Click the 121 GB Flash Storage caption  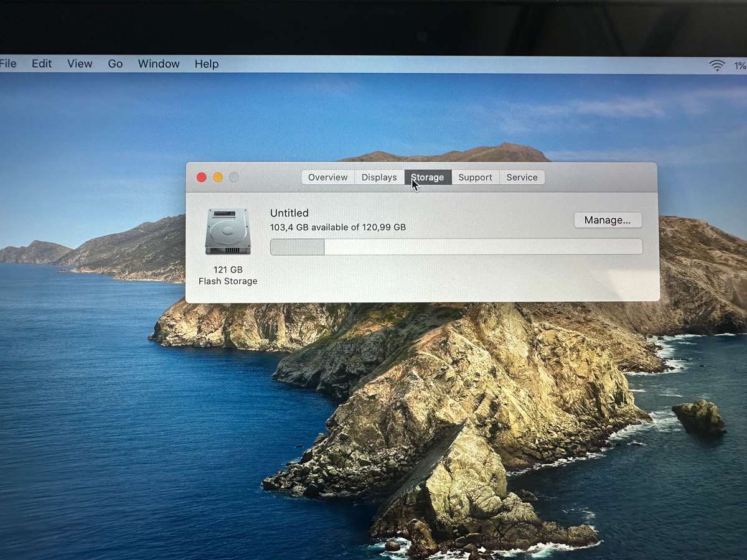227,276
